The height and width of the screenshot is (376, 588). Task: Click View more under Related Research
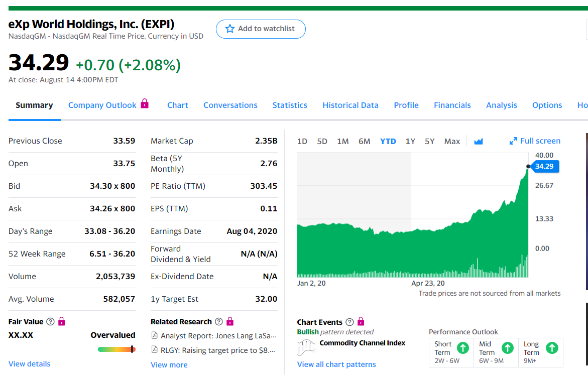(169, 365)
